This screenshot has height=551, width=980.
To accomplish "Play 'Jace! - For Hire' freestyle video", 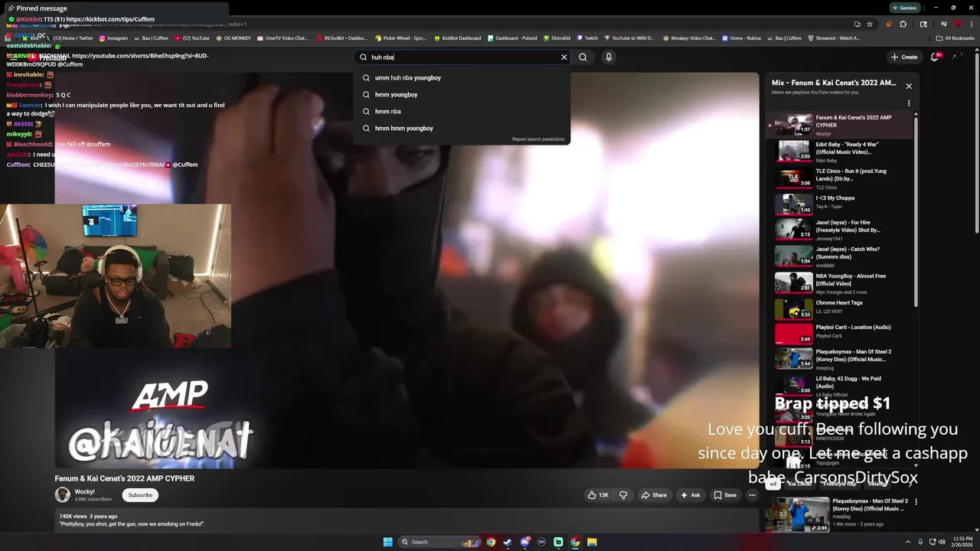I will click(x=841, y=230).
